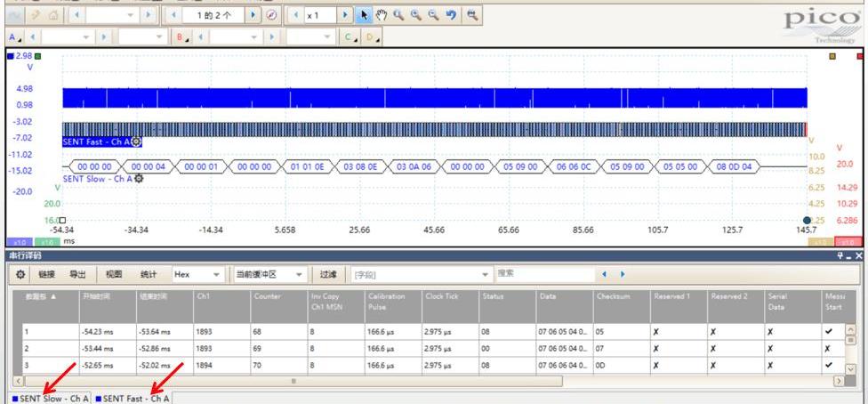Click the 链接 (Link) button
Screen dimensions: 868x404
(46, 274)
